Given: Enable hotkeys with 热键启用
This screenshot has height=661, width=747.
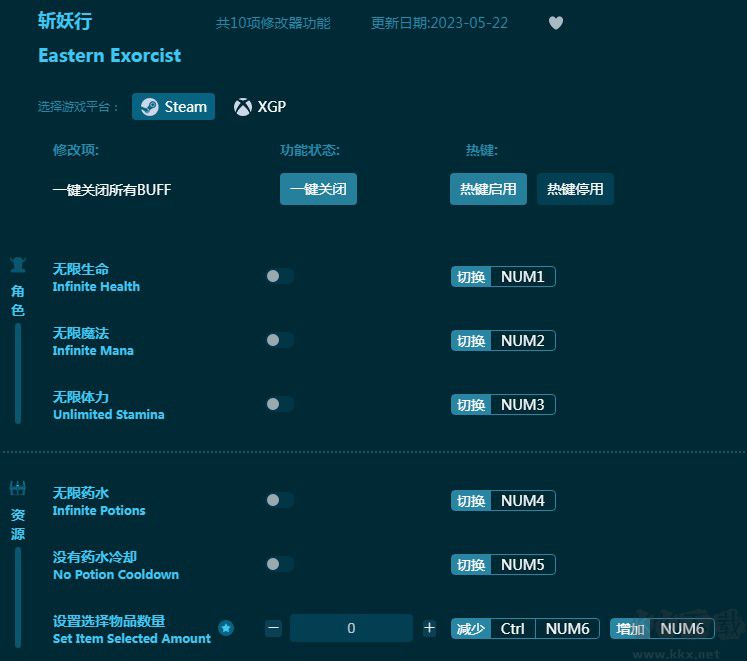Looking at the screenshot, I should point(488,189).
